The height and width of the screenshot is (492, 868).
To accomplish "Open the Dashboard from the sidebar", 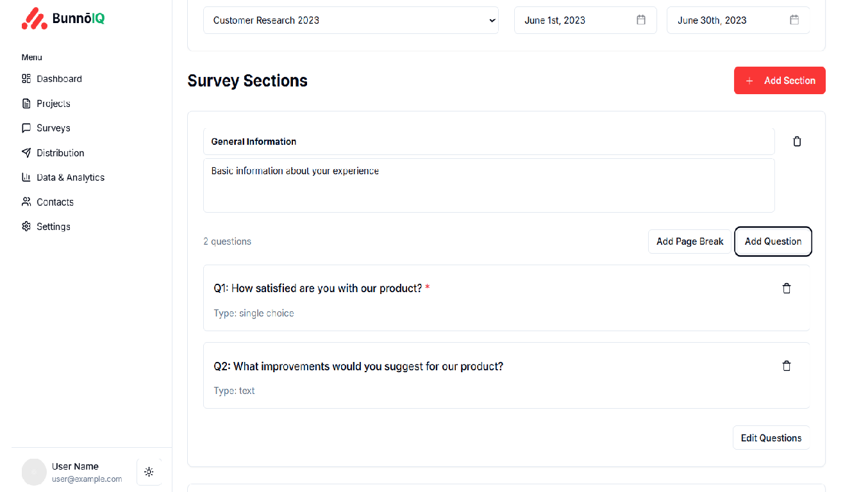I will [58, 78].
